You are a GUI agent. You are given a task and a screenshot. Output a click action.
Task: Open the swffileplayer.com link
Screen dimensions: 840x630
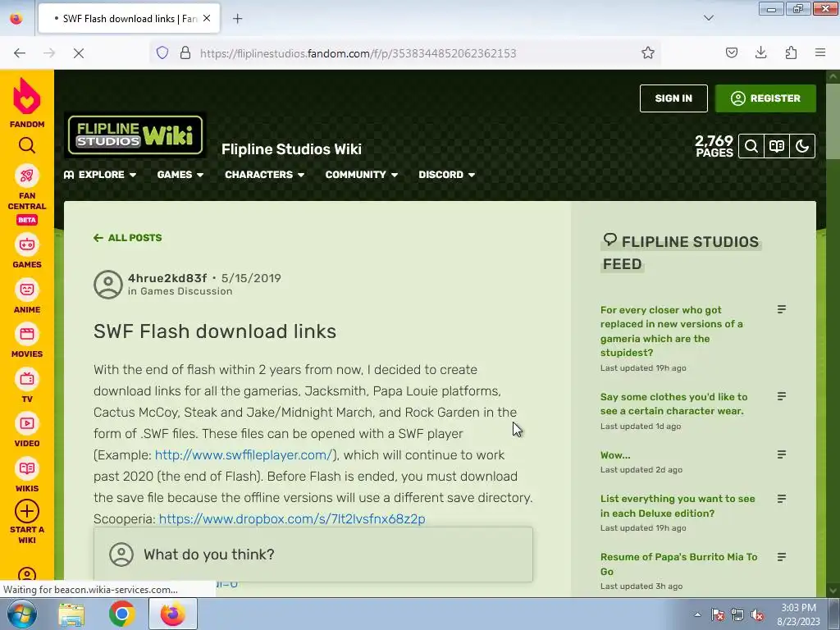pos(244,454)
